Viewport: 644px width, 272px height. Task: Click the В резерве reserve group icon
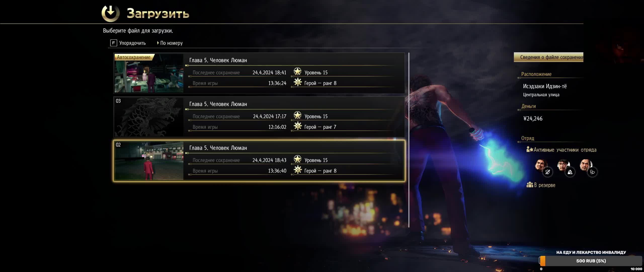pyautogui.click(x=530, y=185)
